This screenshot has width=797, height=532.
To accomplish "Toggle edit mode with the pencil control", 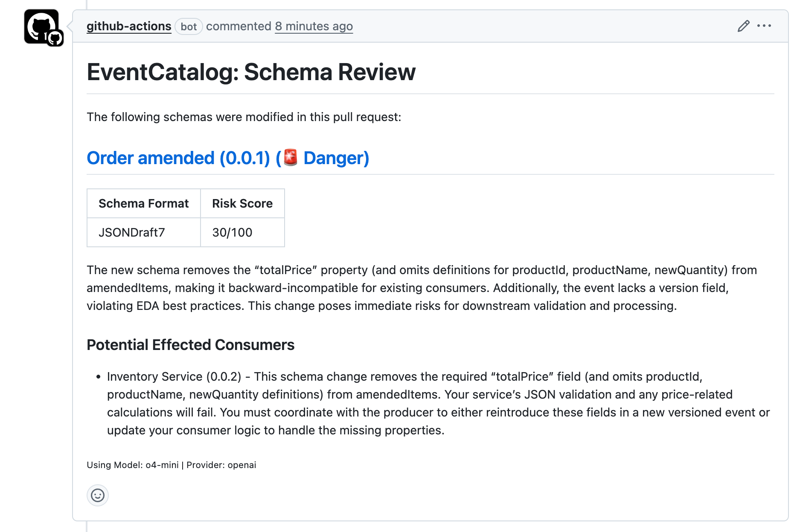I will (743, 26).
